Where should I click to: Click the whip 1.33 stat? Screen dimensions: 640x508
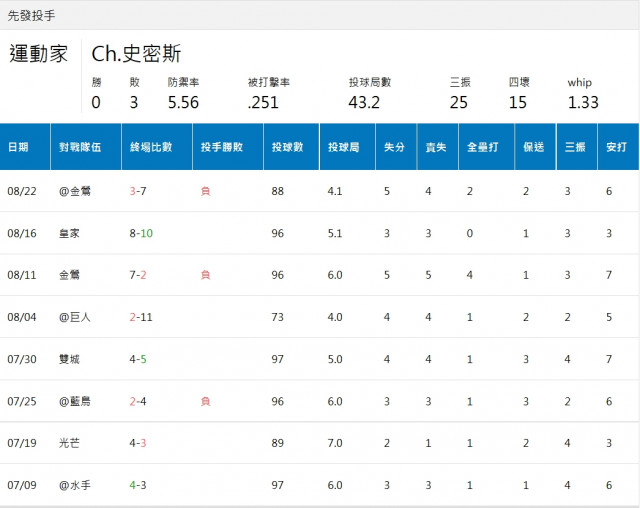coord(583,102)
